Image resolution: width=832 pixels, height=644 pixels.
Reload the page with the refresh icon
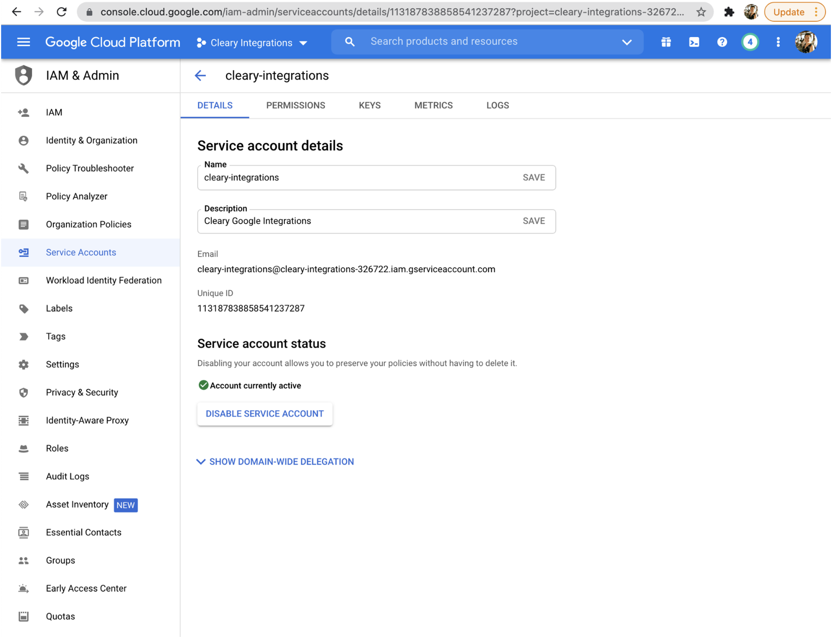click(x=62, y=11)
